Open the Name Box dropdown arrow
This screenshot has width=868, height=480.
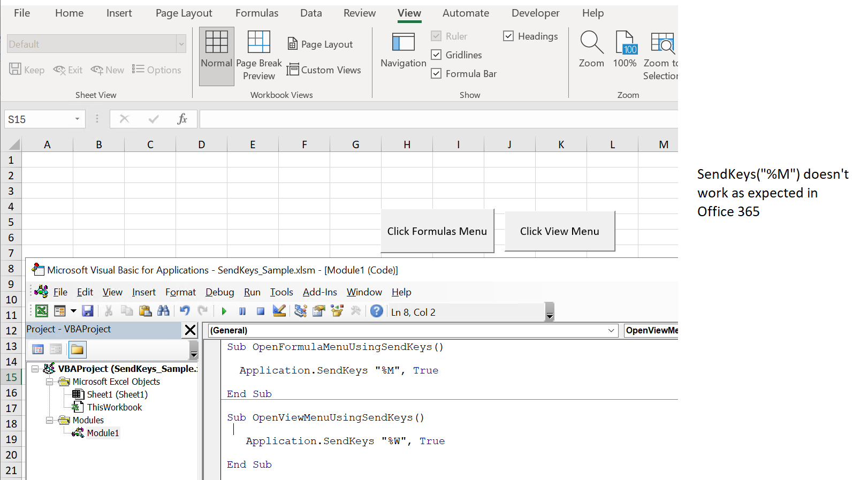click(77, 119)
